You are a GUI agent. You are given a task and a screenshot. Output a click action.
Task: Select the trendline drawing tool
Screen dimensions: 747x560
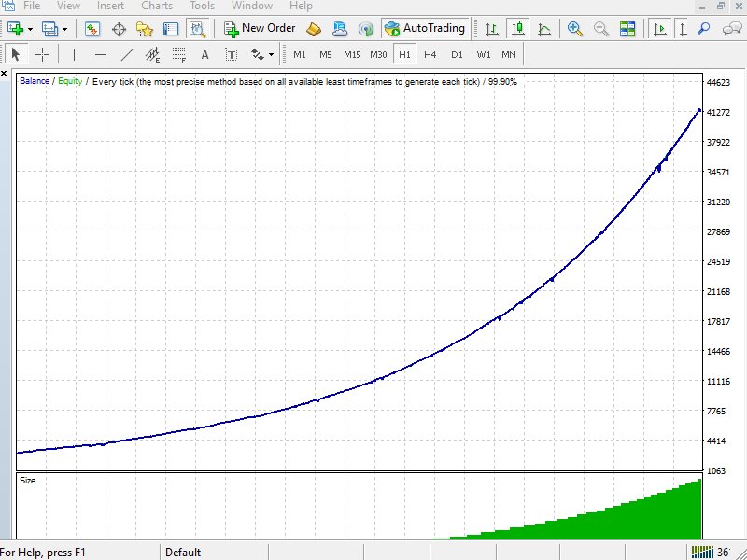click(x=126, y=55)
